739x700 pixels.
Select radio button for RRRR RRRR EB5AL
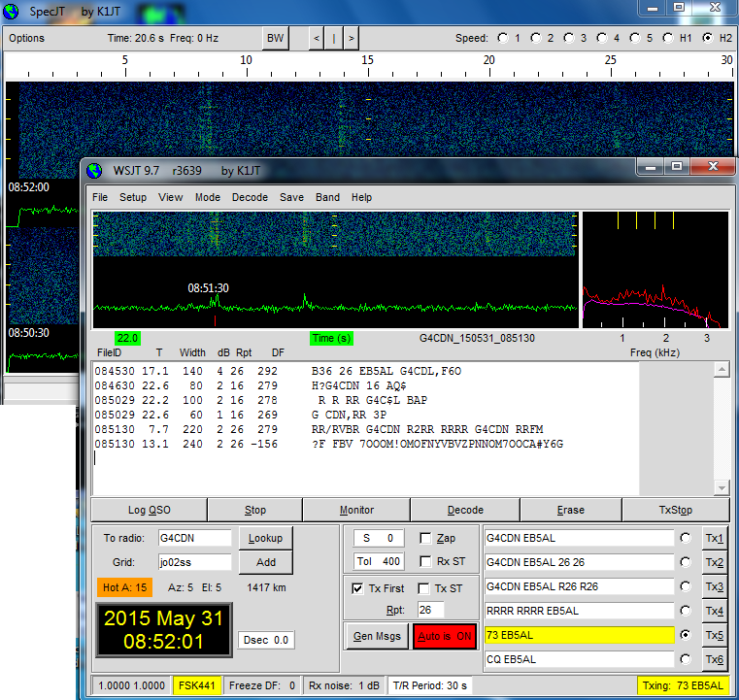[686, 611]
